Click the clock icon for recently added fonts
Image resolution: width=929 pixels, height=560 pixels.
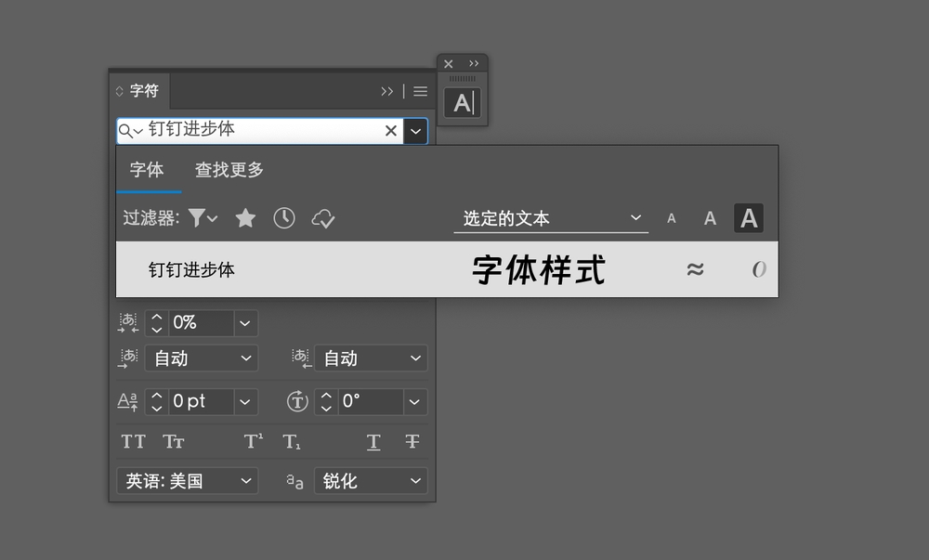point(284,217)
